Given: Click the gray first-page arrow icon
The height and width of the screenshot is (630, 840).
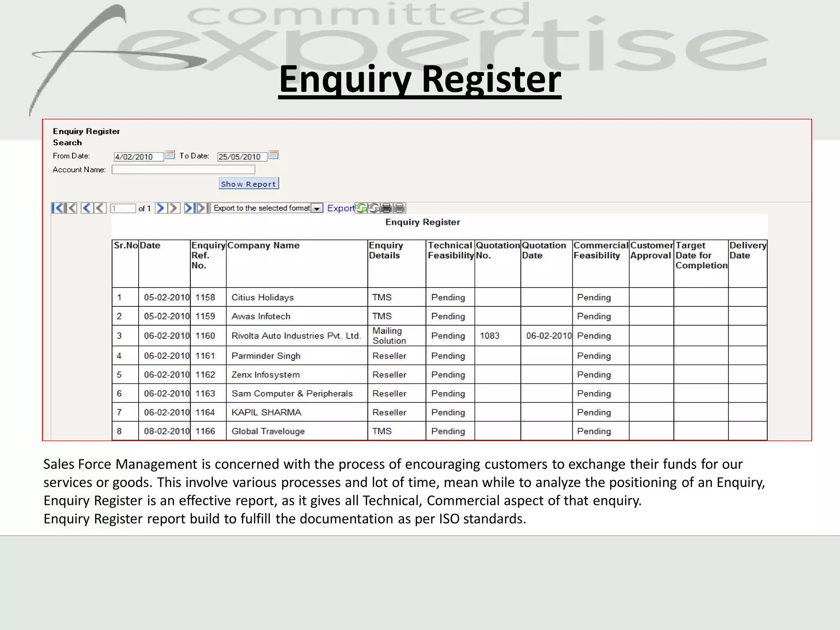Looking at the screenshot, I should point(71,208).
